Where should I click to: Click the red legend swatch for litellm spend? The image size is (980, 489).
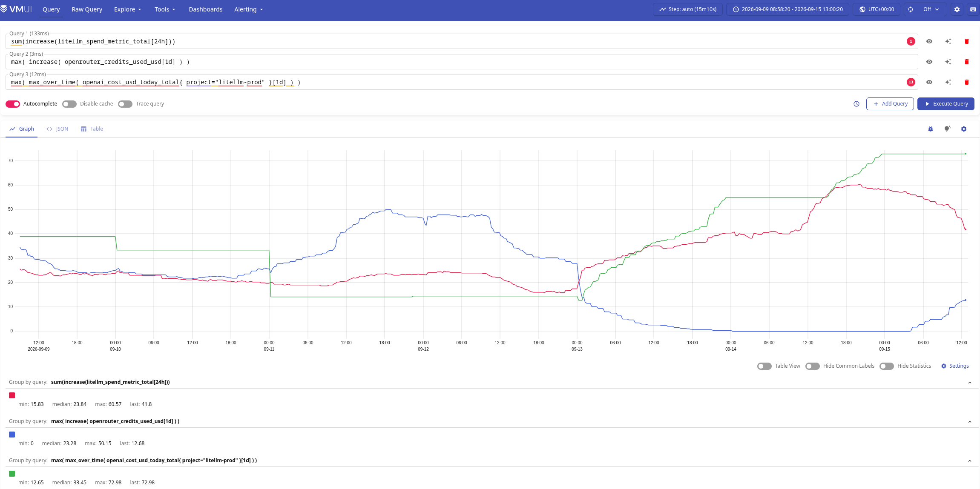point(12,395)
